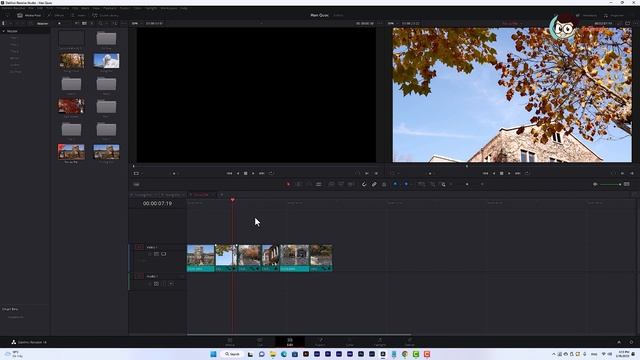Viewport: 640px width, 360px height.
Task: Toggle timeline Snapping magnet icon
Action: [364, 184]
